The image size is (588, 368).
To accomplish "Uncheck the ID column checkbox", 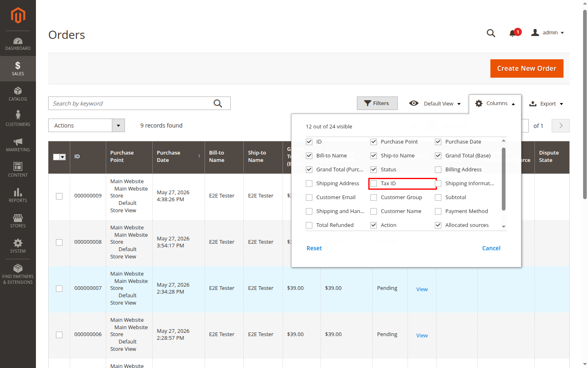I will coord(309,142).
